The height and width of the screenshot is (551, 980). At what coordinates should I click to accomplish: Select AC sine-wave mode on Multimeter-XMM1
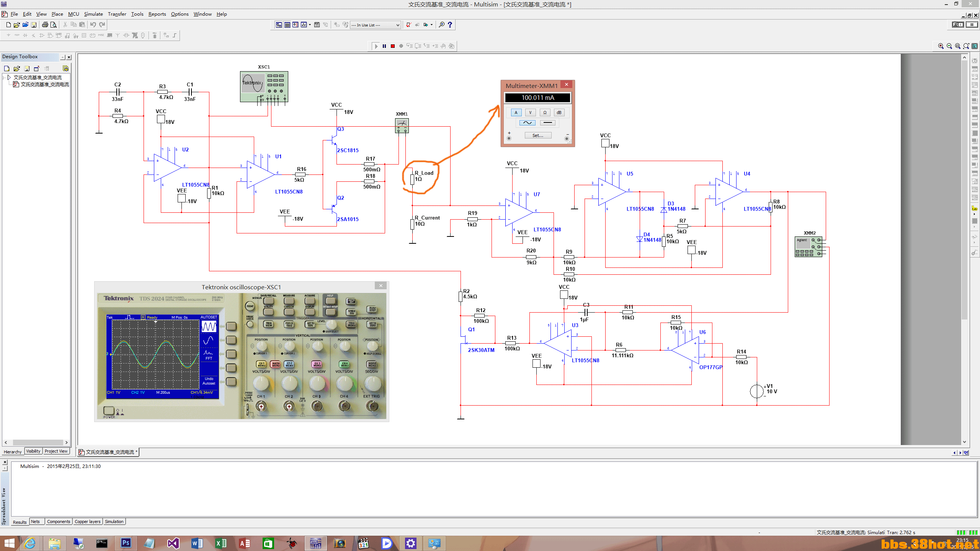coord(527,123)
